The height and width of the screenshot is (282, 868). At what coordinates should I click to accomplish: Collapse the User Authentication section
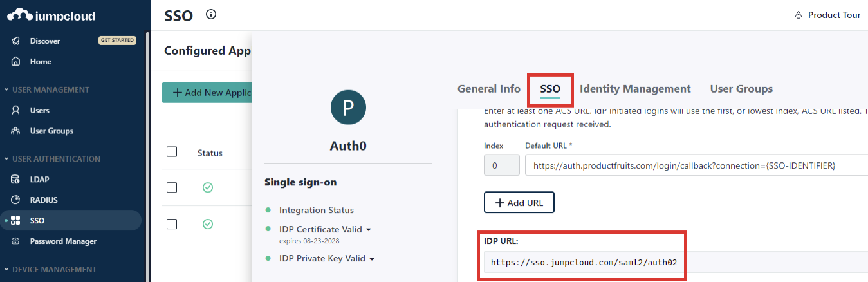tap(52, 158)
